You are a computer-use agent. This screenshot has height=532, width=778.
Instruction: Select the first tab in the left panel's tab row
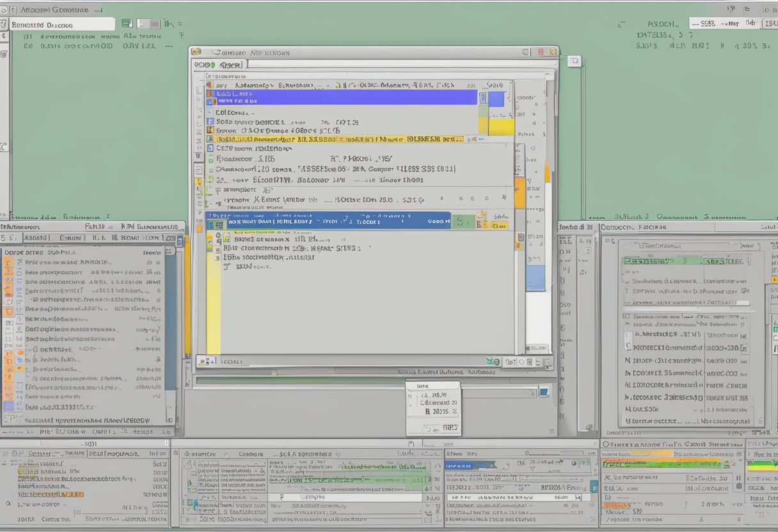click(11, 238)
